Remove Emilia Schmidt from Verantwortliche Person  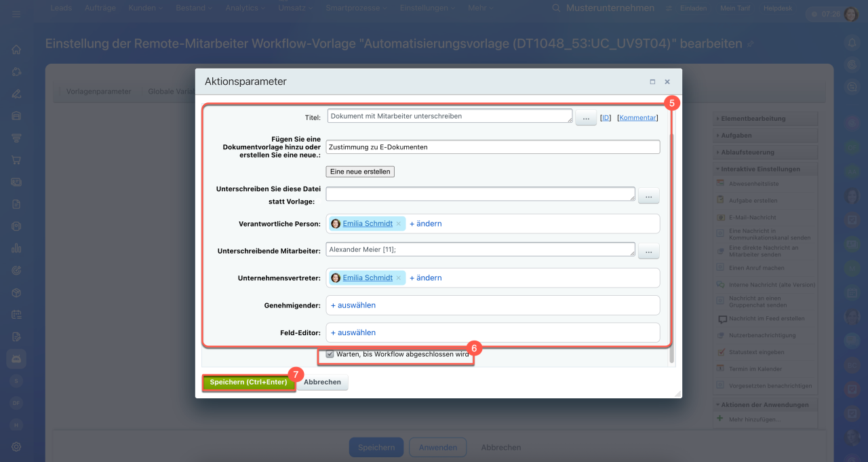[399, 223]
